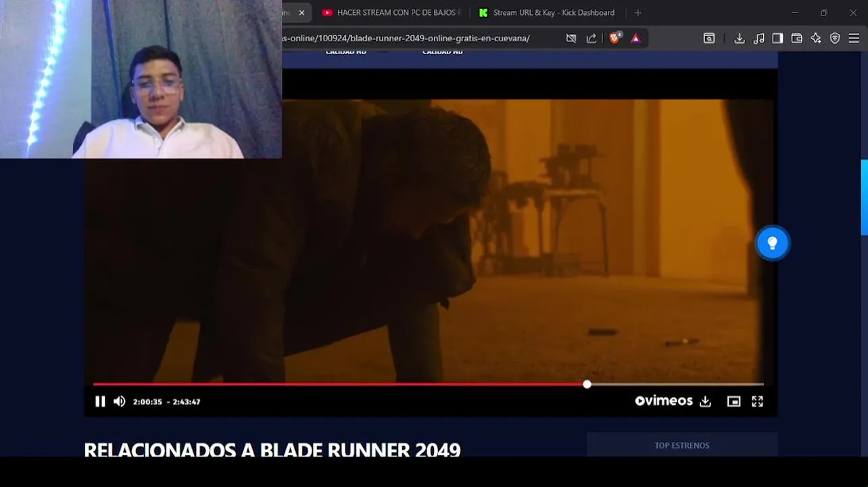Open Brave Shields lion icon
This screenshot has height=487, width=868.
pos(614,39)
